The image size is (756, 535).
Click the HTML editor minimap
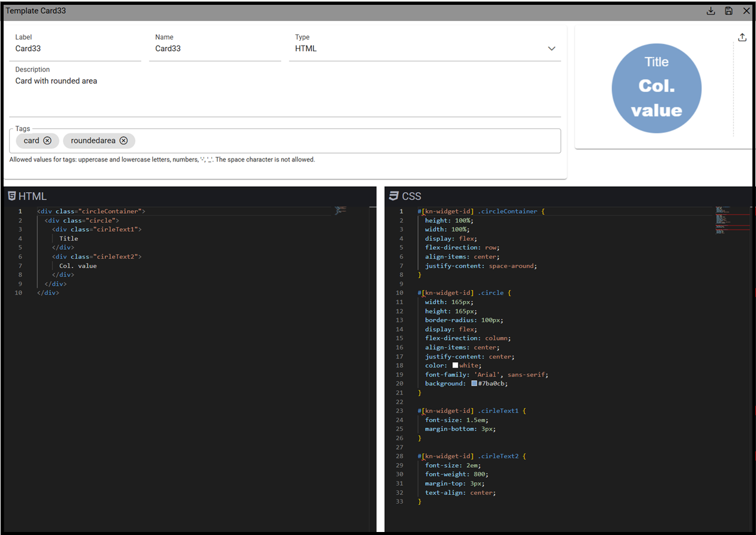click(x=340, y=210)
